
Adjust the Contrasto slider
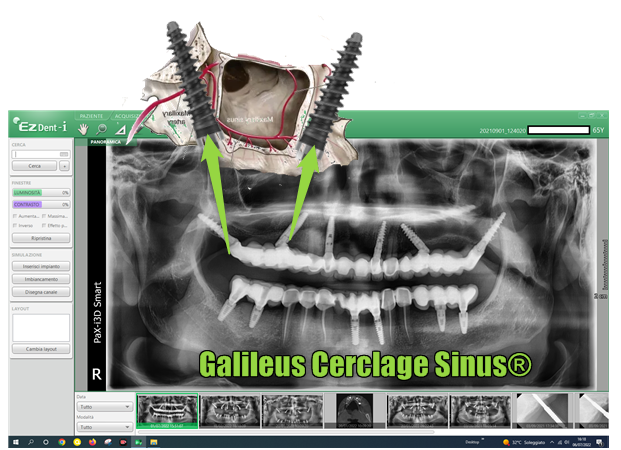[x=41, y=204]
